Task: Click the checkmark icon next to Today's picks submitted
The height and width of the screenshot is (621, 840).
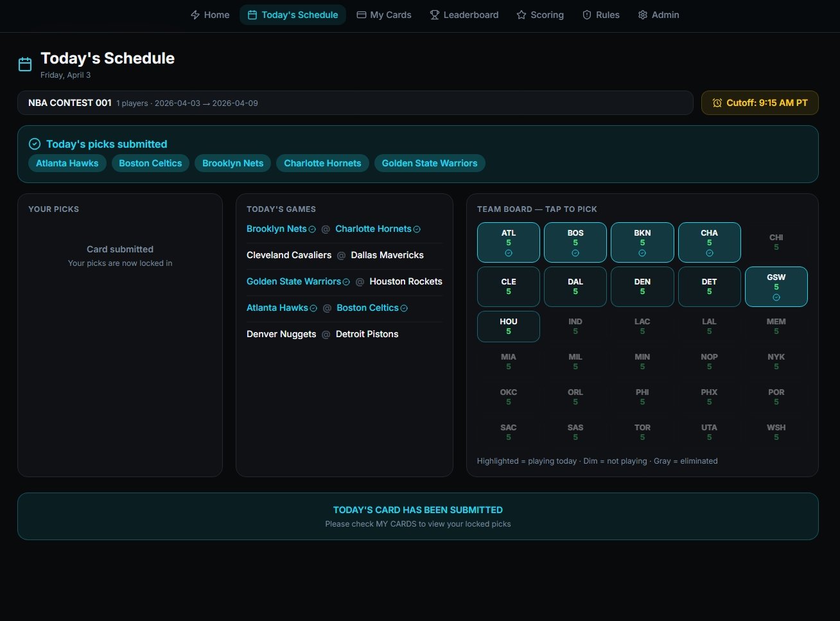Action: tap(35, 144)
